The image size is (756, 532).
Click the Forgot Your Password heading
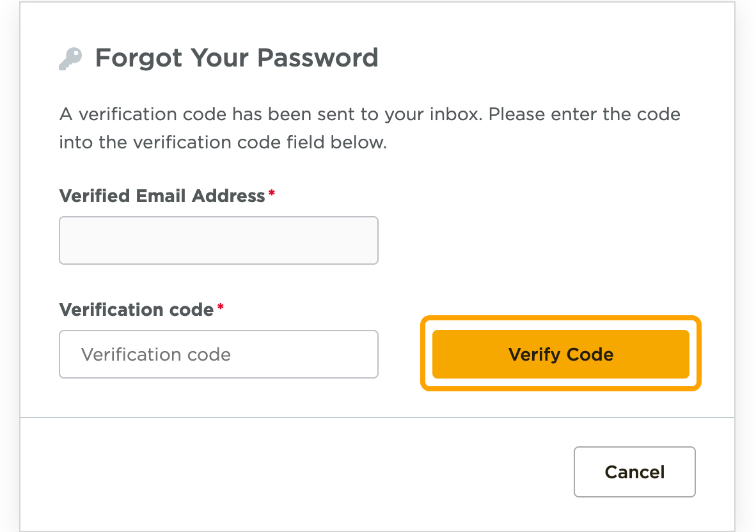236,58
